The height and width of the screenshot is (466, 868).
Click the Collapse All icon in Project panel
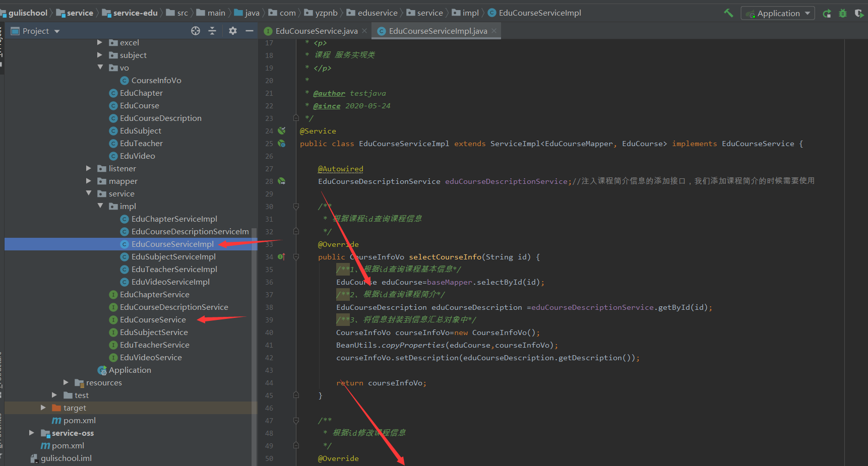coord(212,31)
